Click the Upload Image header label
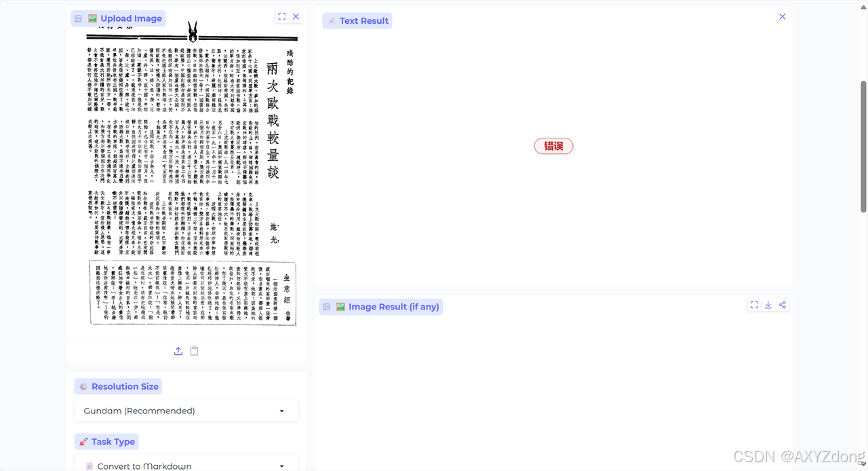Viewport: 868px width, 471px height. coord(131,18)
